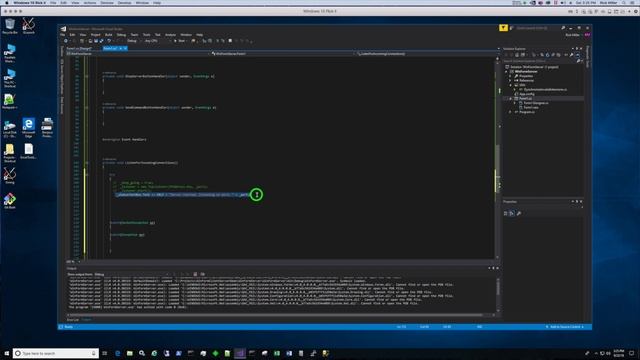Collapse the WinFormsServer project node
640x360 pixels.
click(507, 71)
